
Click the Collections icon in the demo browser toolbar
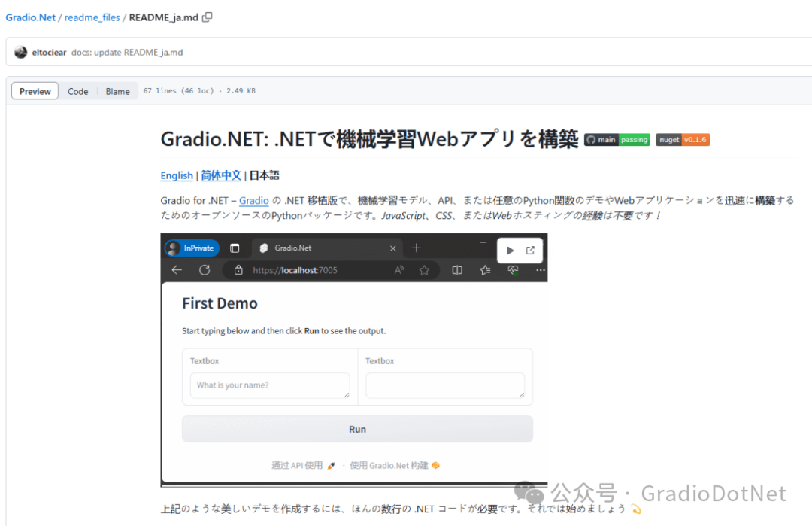pos(486,270)
